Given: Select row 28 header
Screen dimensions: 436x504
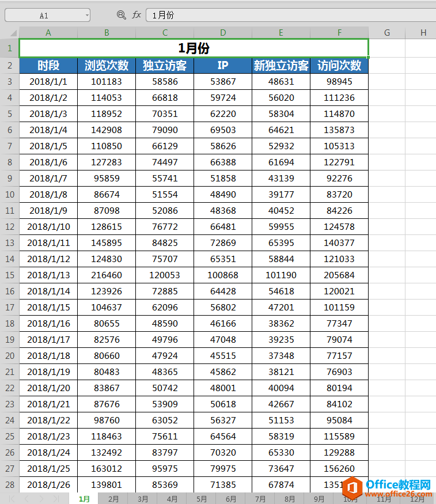Looking at the screenshot, I should pyautogui.click(x=10, y=485).
